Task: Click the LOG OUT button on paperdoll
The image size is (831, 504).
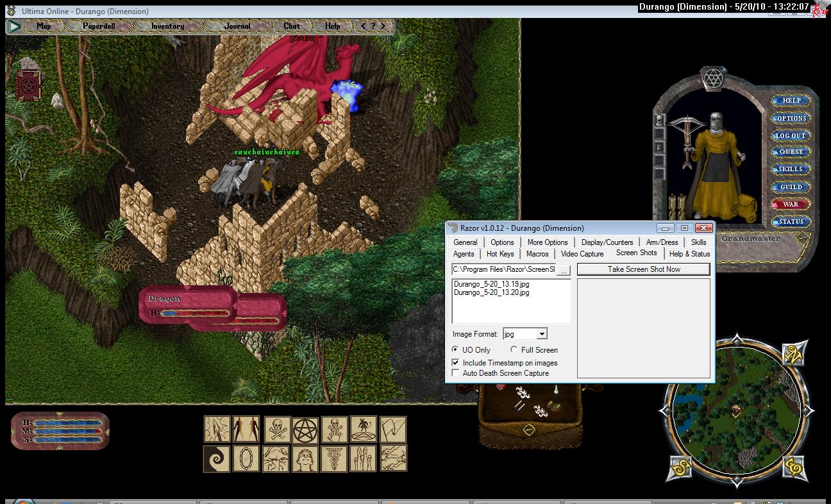Action: click(x=791, y=136)
